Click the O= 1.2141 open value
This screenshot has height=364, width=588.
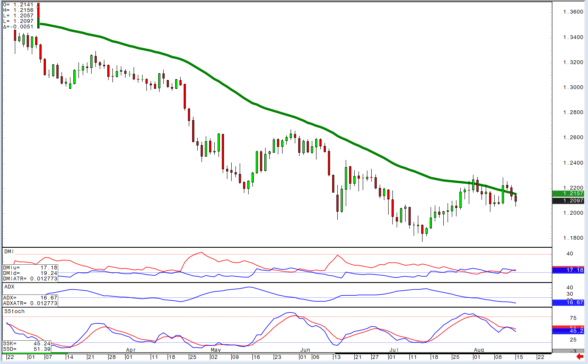click(x=18, y=4)
